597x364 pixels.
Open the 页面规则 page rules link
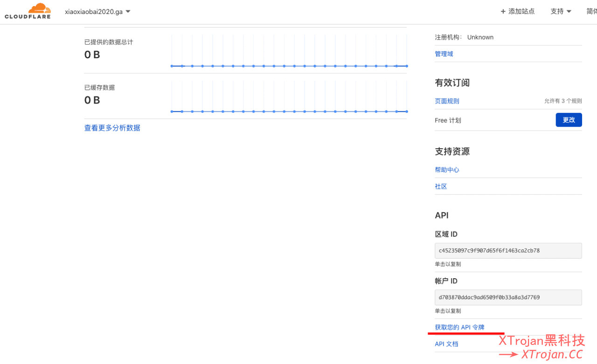coord(447,101)
